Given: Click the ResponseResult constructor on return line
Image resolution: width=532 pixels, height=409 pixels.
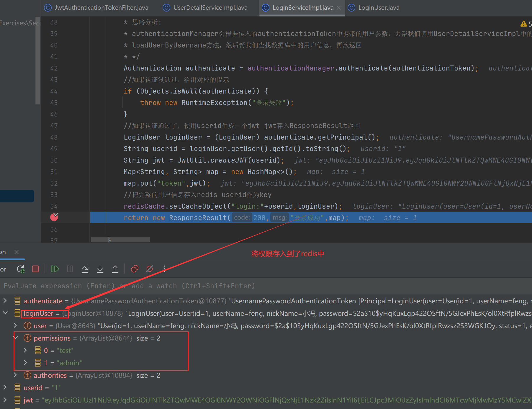Looking at the screenshot, I should [198, 218].
